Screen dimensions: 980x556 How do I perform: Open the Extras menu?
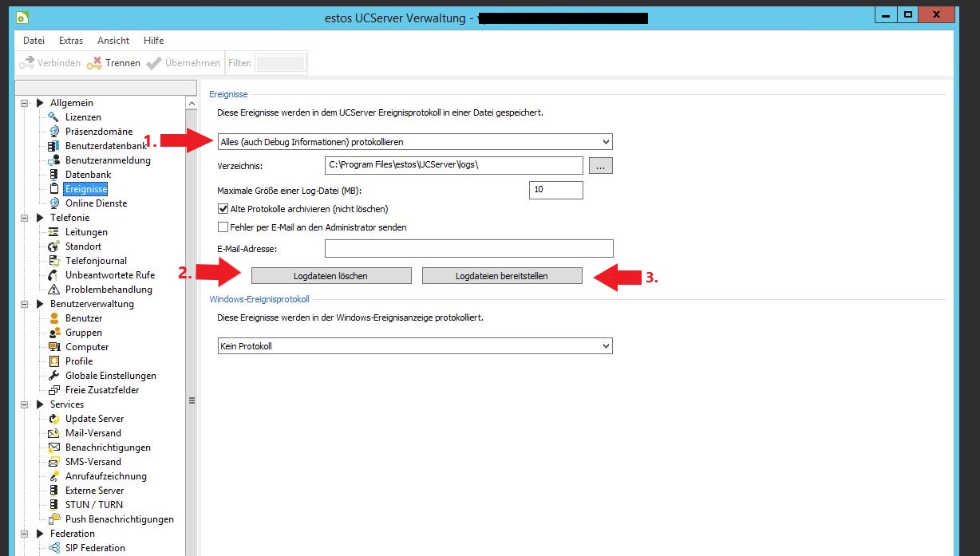point(71,41)
